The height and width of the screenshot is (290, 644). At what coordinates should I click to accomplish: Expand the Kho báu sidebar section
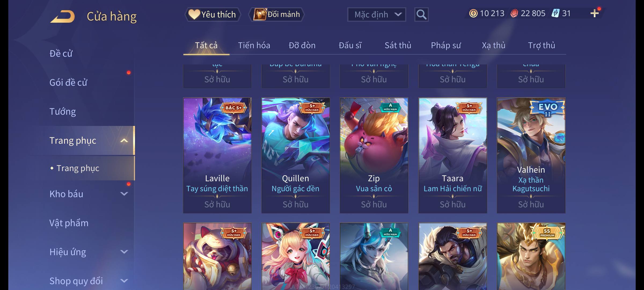point(124,194)
